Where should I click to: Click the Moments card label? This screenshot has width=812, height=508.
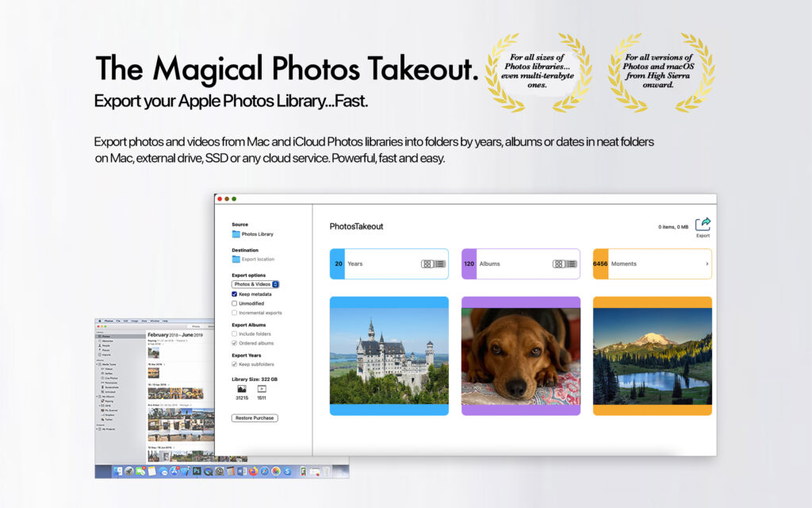(624, 264)
